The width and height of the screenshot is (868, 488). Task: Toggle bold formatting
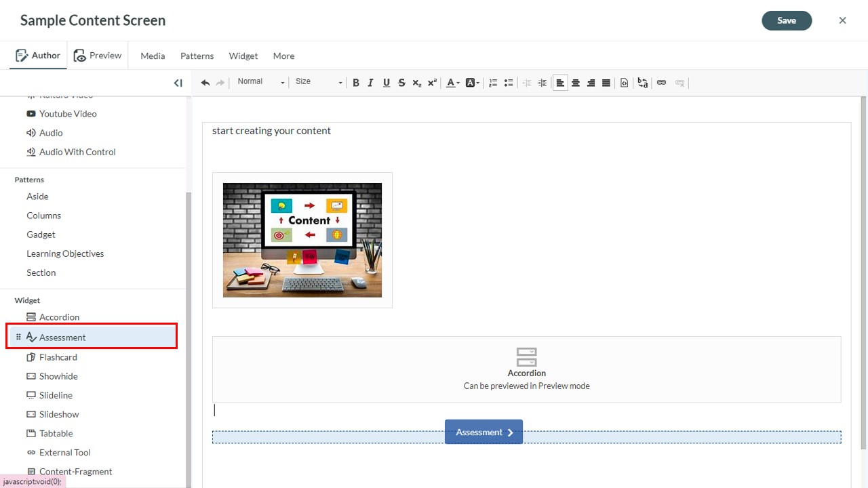356,83
